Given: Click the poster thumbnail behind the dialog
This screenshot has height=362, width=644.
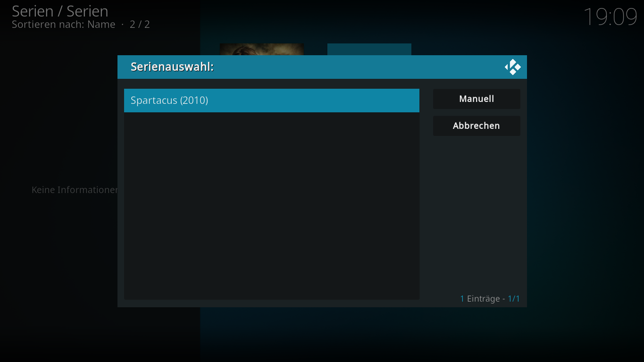Looking at the screenshot, I should point(262,49).
